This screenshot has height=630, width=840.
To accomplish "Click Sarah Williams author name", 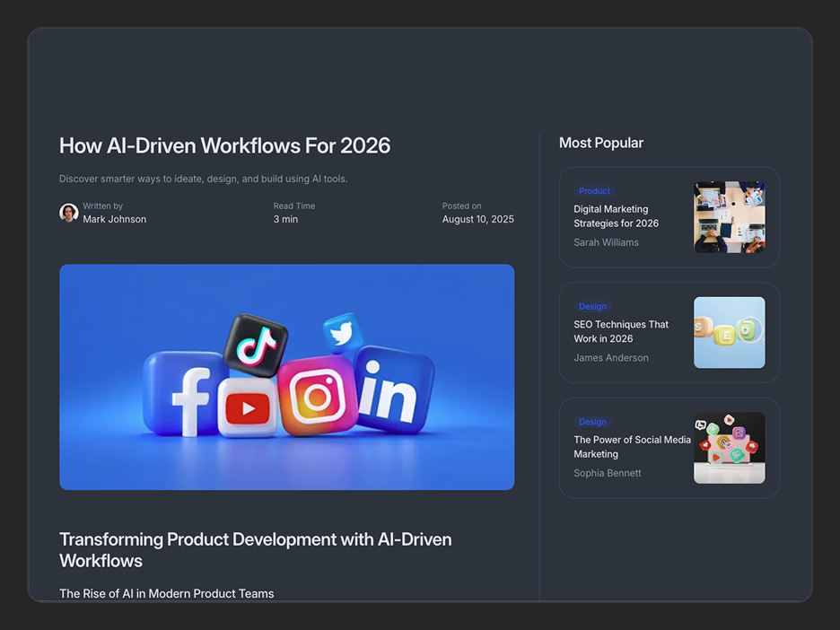I will [606, 242].
